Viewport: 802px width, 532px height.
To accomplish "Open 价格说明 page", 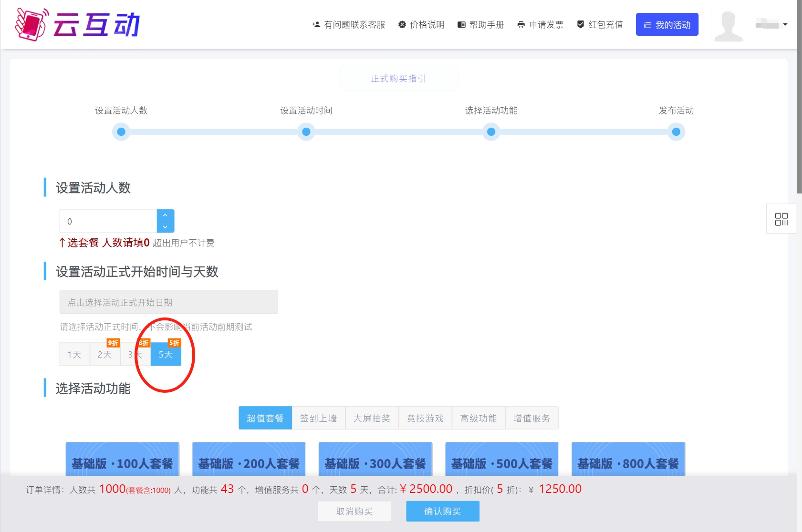I will (x=421, y=25).
